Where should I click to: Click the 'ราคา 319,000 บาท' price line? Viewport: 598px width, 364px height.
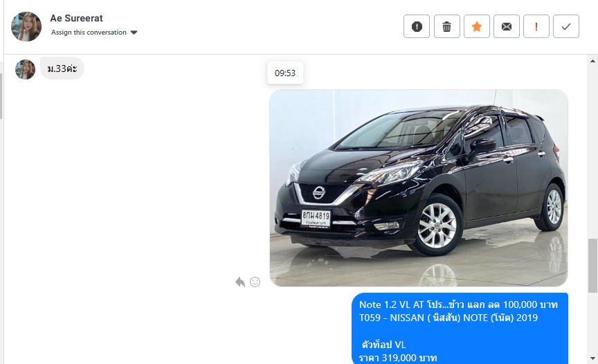click(x=398, y=358)
